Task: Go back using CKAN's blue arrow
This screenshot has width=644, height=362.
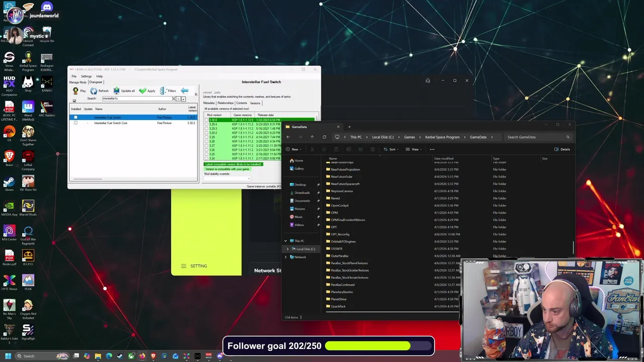Action: [x=184, y=91]
